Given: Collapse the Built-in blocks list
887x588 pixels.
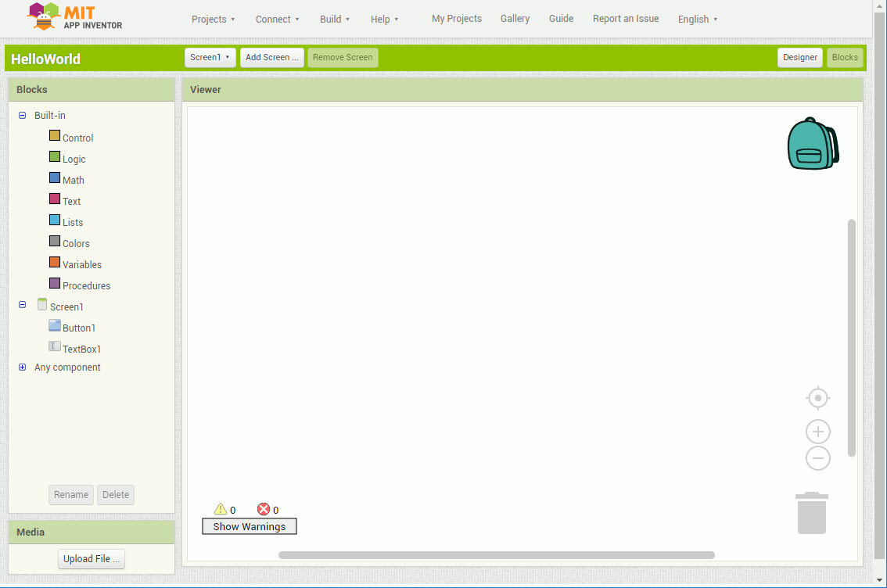Looking at the screenshot, I should 22,115.
